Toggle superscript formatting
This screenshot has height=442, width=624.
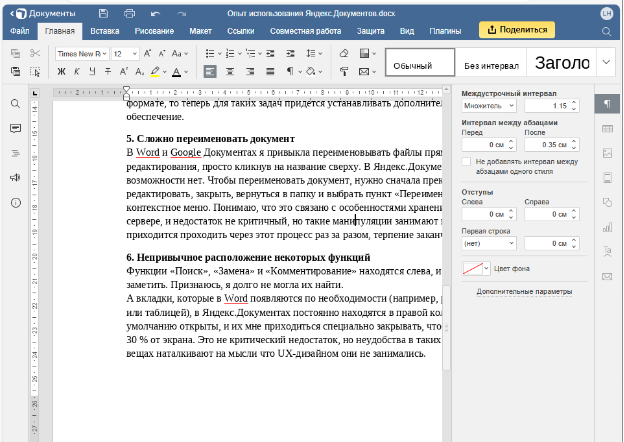123,72
